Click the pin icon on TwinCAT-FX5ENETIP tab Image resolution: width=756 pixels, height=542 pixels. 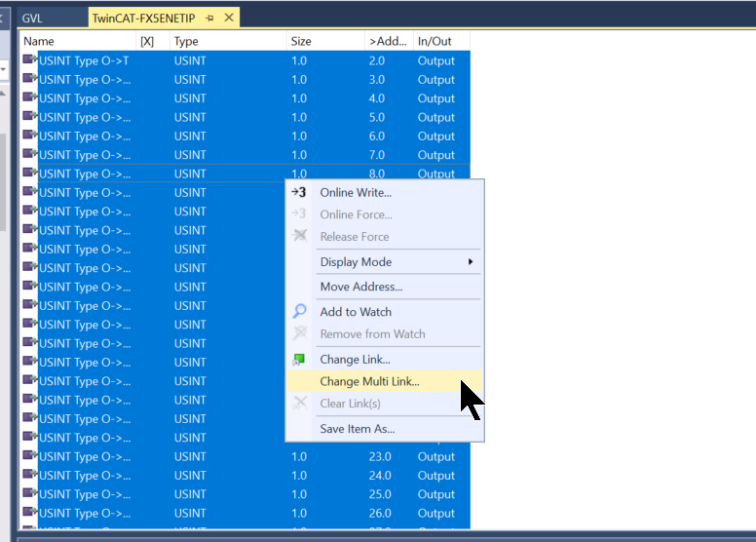[x=209, y=18]
